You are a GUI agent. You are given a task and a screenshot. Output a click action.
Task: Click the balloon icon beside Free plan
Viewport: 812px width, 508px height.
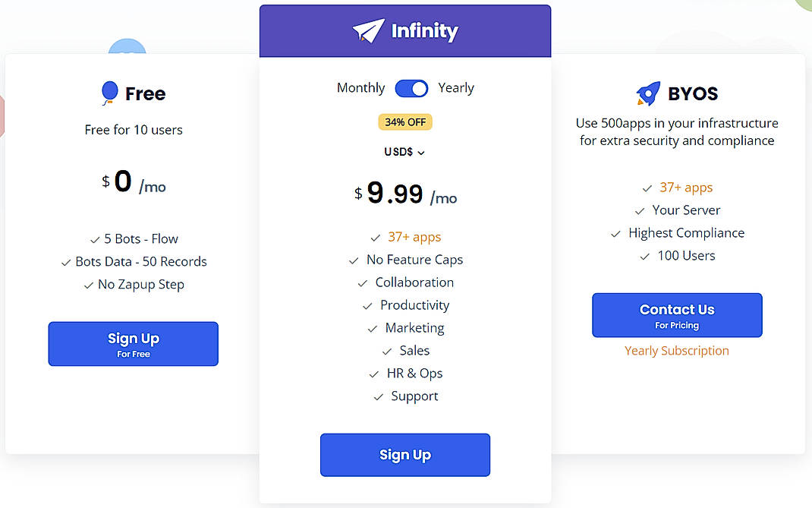tap(109, 93)
